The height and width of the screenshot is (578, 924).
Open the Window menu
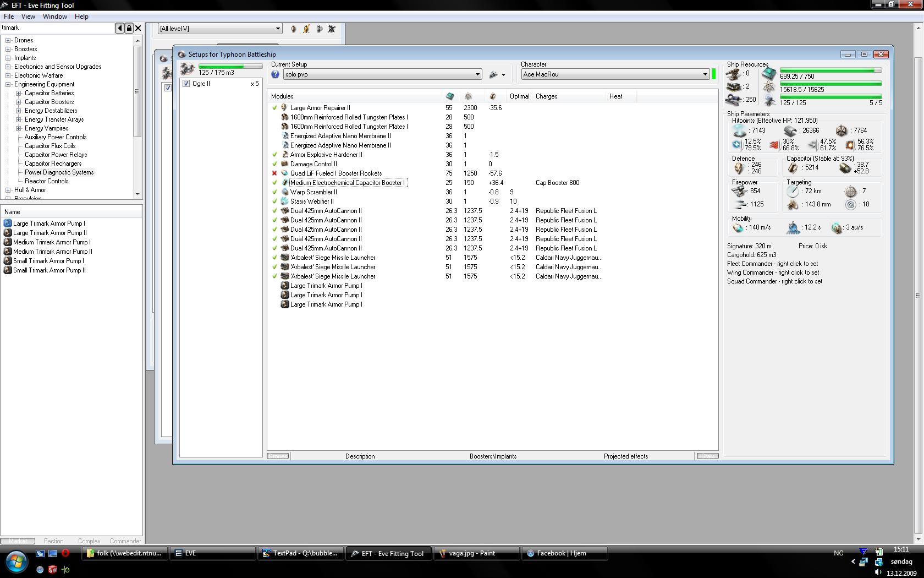point(55,17)
